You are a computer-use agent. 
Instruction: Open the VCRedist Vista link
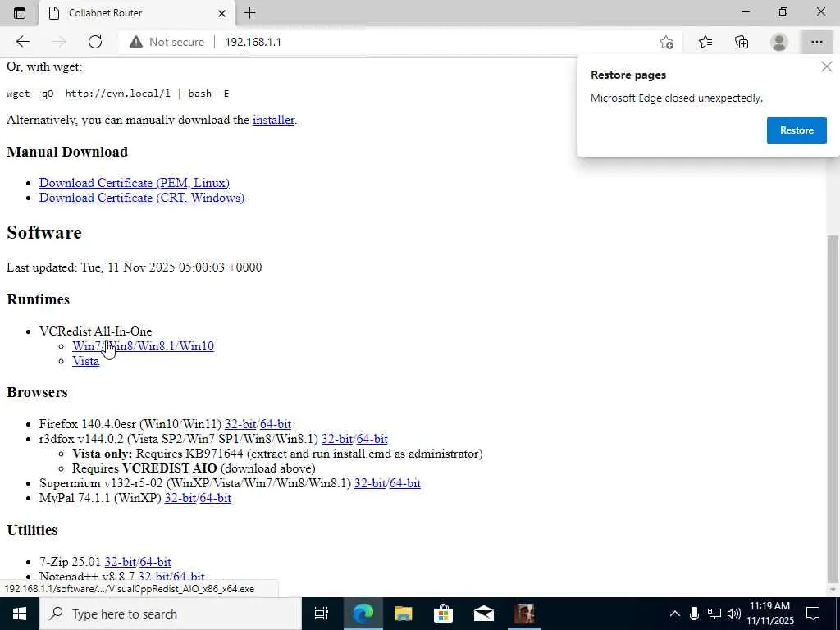tap(85, 361)
